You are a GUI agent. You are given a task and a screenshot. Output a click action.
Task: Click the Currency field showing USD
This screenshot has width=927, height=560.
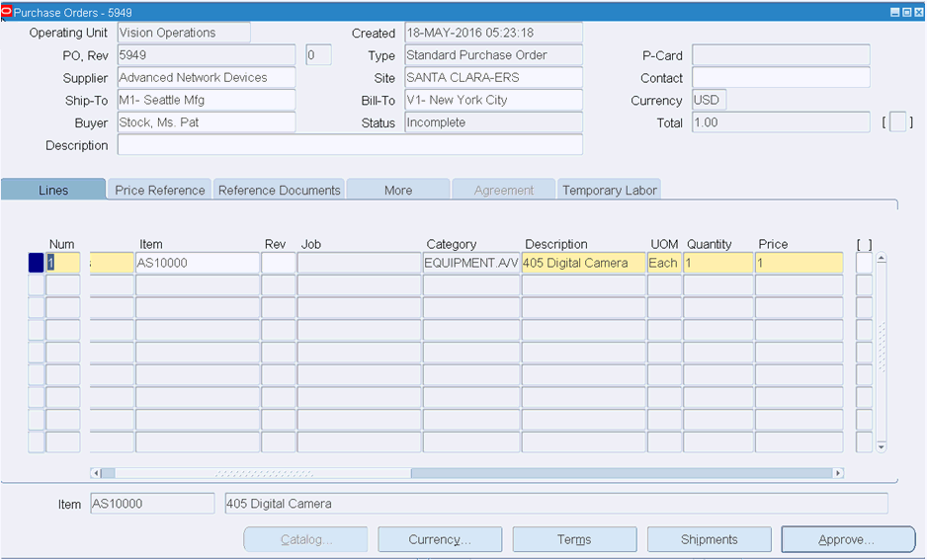point(709,100)
